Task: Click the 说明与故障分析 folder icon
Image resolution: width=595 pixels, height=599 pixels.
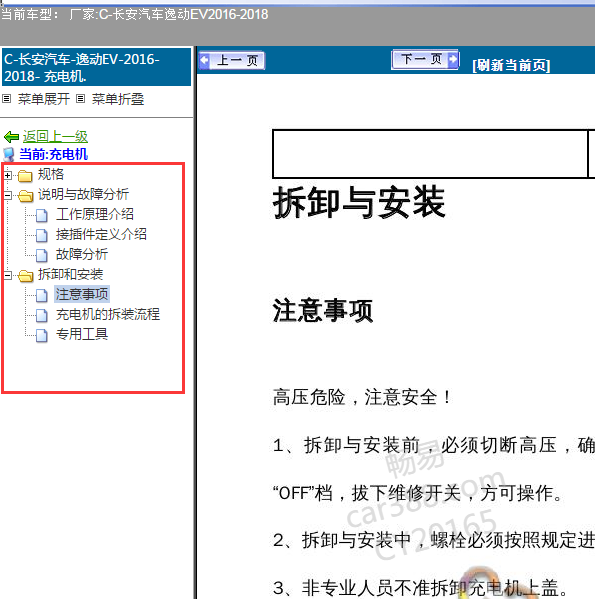Action: click(x=25, y=196)
